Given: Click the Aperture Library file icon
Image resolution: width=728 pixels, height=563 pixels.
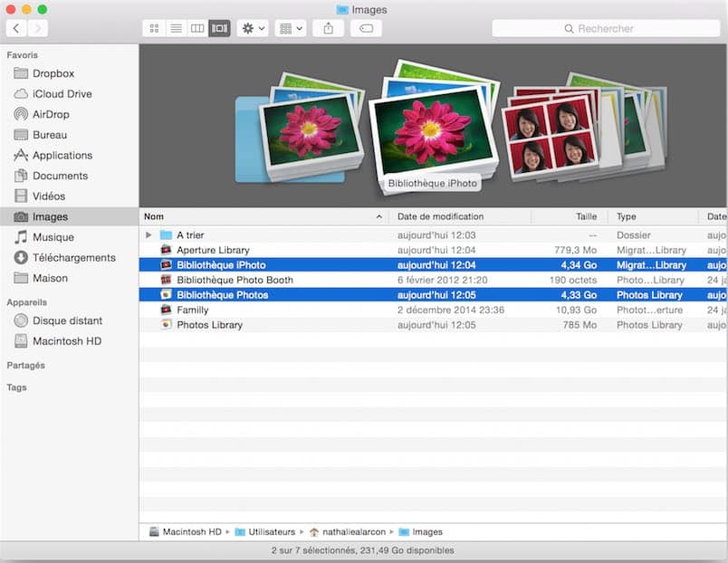Looking at the screenshot, I should [166, 250].
